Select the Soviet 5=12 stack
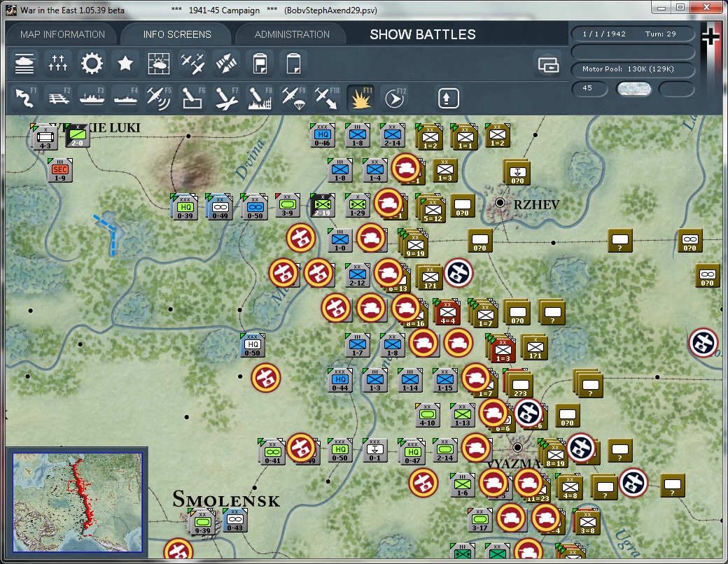 (433, 209)
